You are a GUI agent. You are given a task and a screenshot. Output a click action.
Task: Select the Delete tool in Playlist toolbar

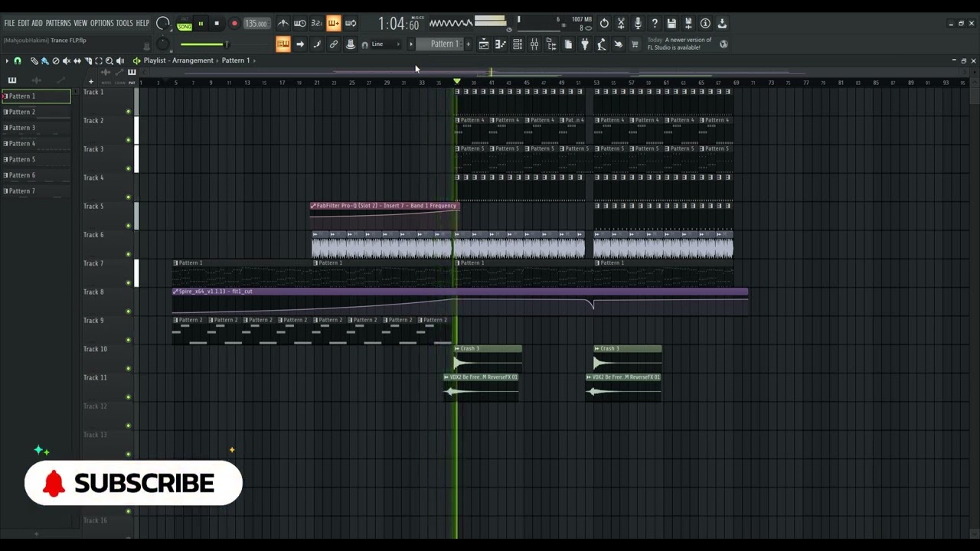pos(55,60)
